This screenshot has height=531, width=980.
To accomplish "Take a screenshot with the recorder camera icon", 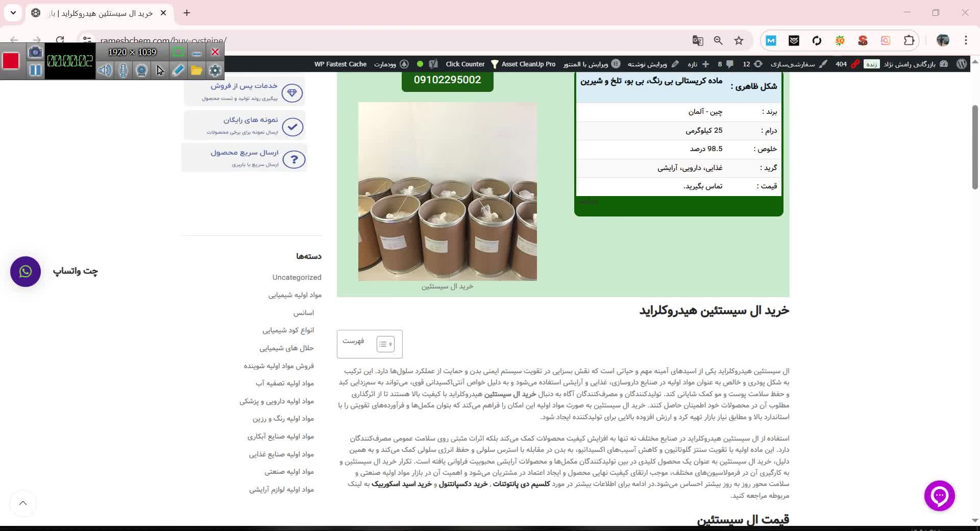I will (x=35, y=52).
